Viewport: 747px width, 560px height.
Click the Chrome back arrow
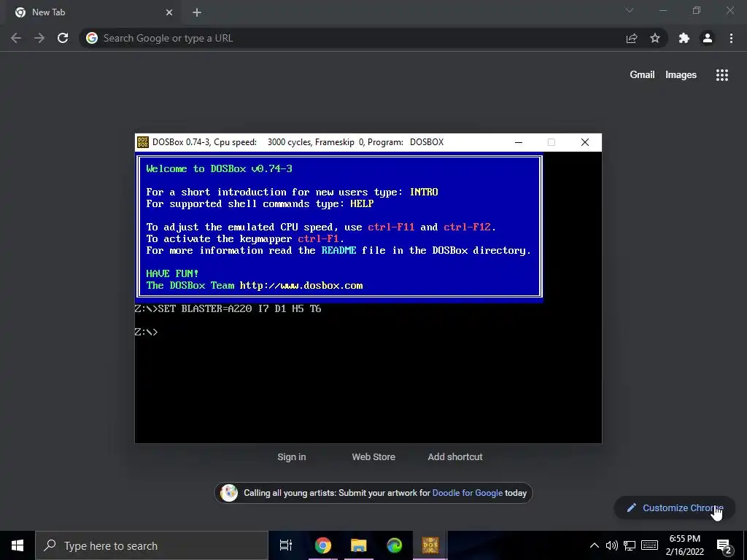coord(16,38)
